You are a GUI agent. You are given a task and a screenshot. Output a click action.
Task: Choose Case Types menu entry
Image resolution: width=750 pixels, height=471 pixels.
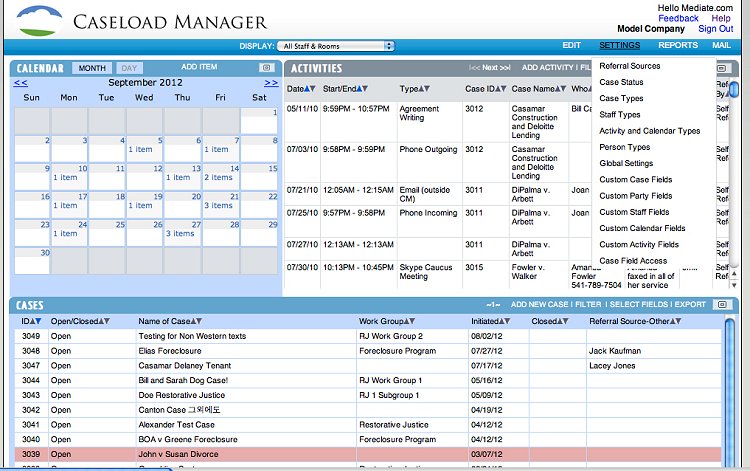(621, 99)
